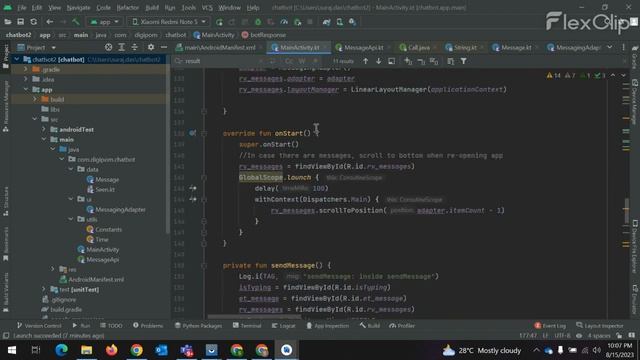Open the Layout Inspector
This screenshot has height=360, width=640.
point(600,326)
